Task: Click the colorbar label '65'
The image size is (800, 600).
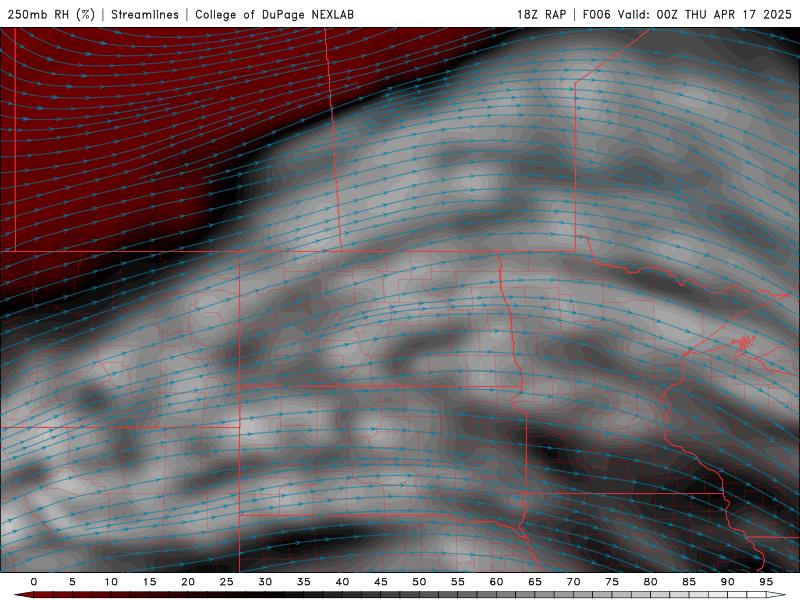Action: [x=535, y=582]
